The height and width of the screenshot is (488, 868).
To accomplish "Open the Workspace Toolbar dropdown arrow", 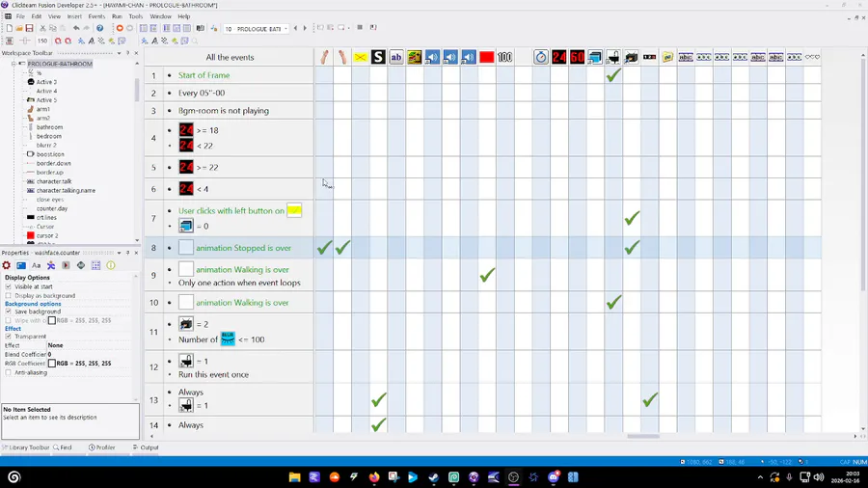I will [119, 53].
